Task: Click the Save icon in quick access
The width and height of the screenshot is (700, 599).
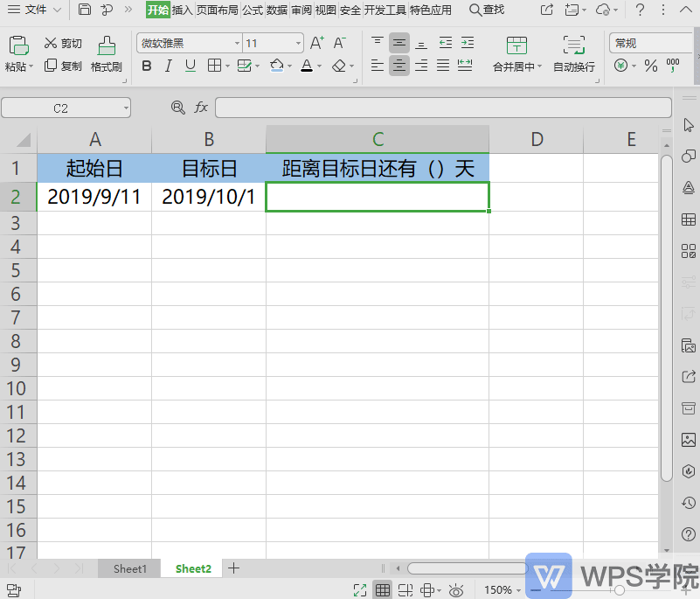Action: (85, 10)
